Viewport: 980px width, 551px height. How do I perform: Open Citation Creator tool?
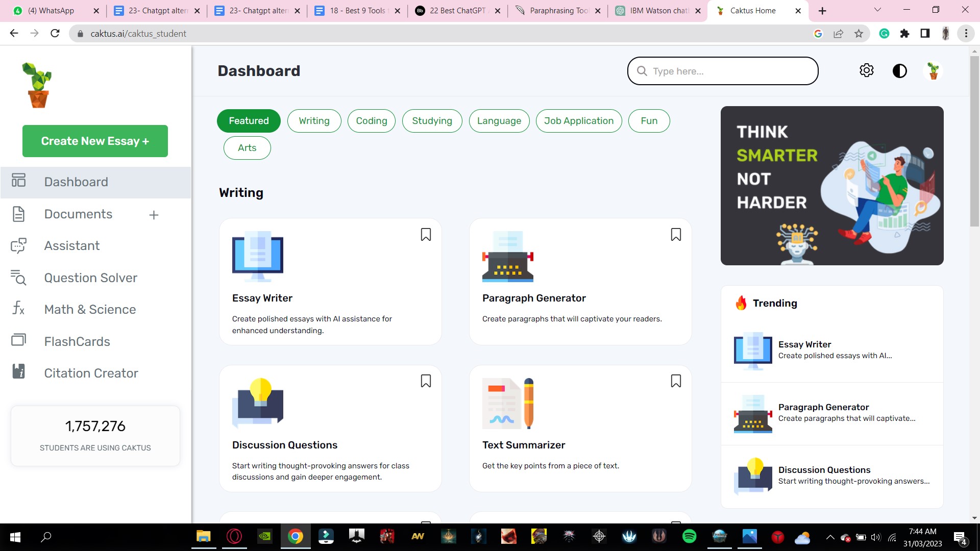pos(91,373)
